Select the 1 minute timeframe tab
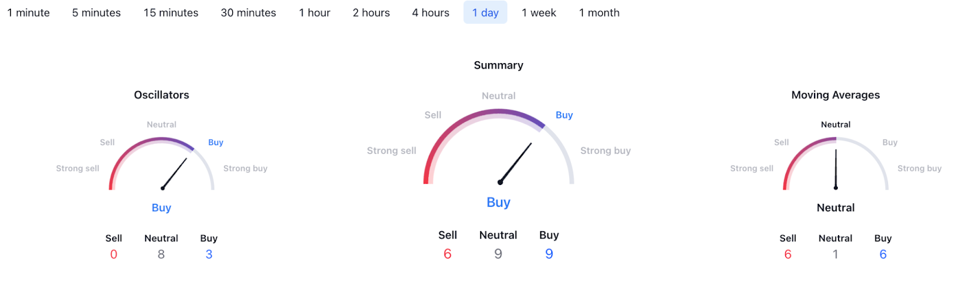This screenshot has width=980, height=283. [x=29, y=13]
